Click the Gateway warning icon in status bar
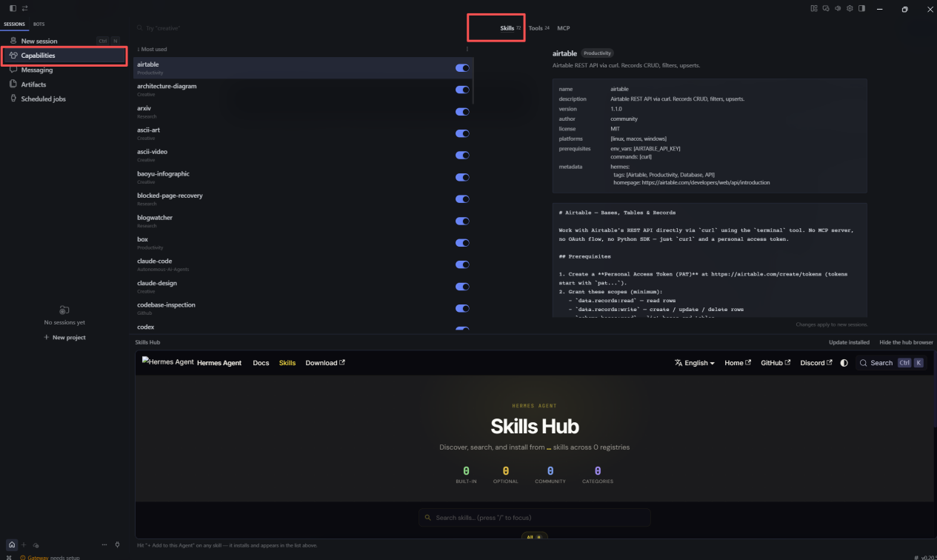This screenshot has height=560, width=937. point(22,557)
